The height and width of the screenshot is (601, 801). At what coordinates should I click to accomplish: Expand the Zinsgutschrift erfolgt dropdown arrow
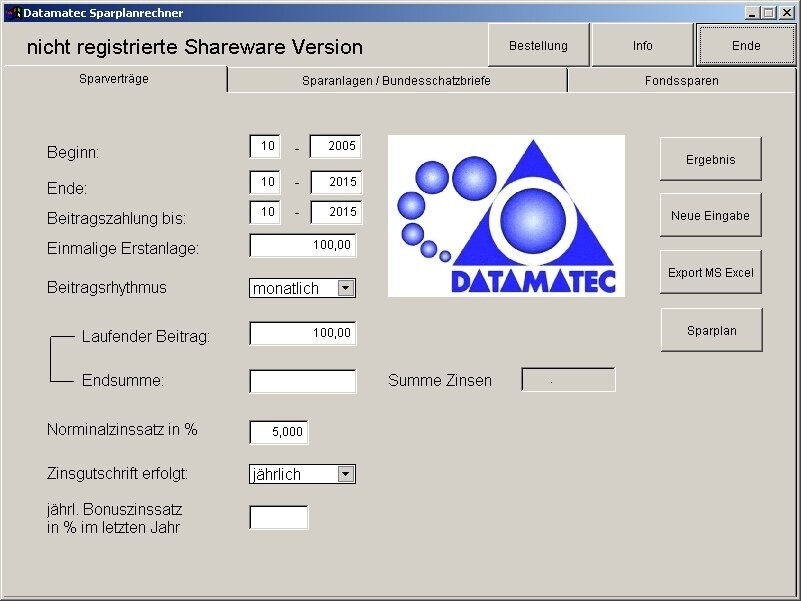[x=346, y=474]
